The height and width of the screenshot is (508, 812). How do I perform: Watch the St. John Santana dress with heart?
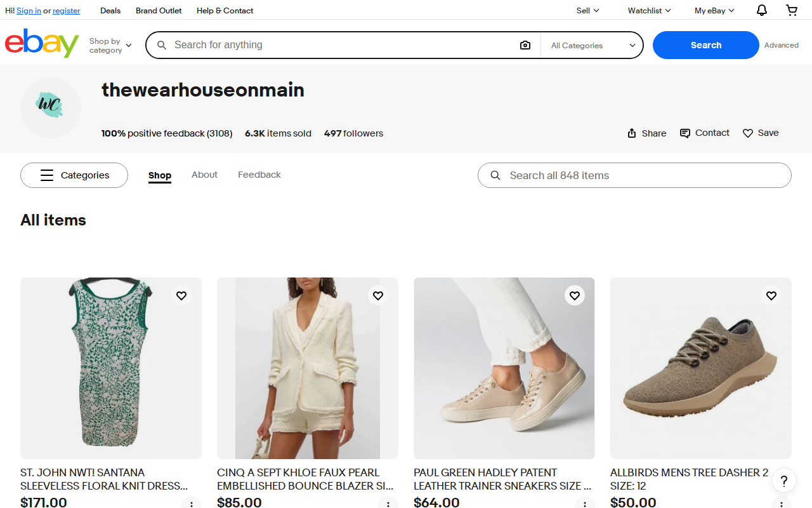tap(181, 295)
